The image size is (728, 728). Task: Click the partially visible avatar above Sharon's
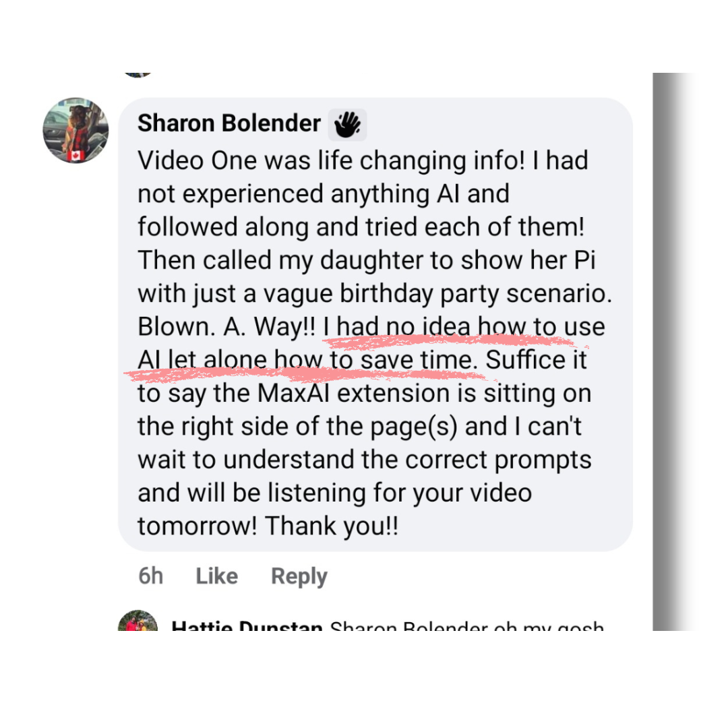[x=138, y=74]
